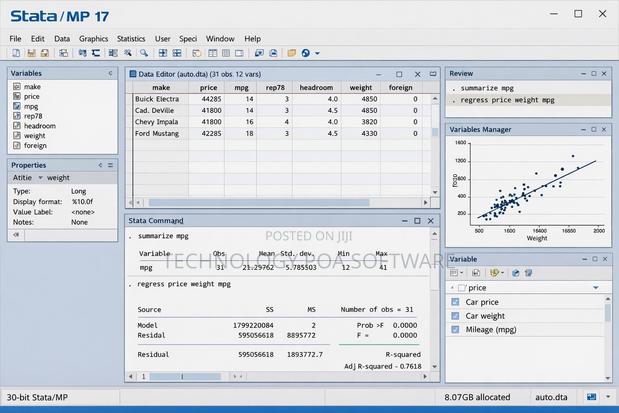Expand the price dropdown arrow in the Variable panel
619x413 pixels.
point(596,288)
